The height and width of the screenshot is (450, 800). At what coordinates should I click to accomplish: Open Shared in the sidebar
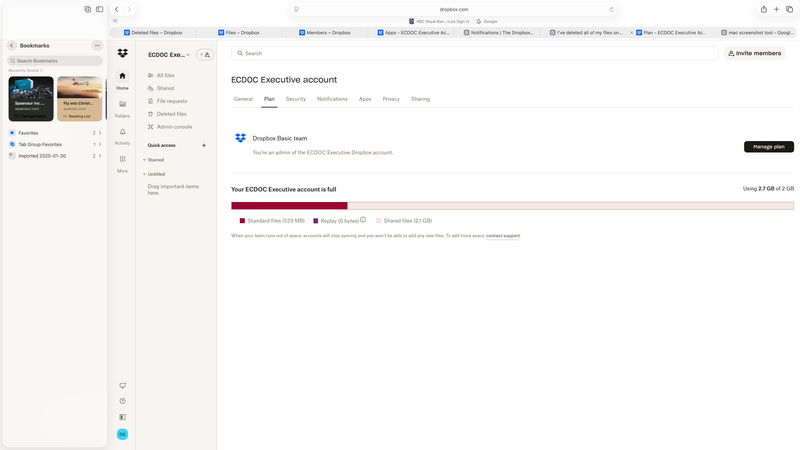[165, 88]
